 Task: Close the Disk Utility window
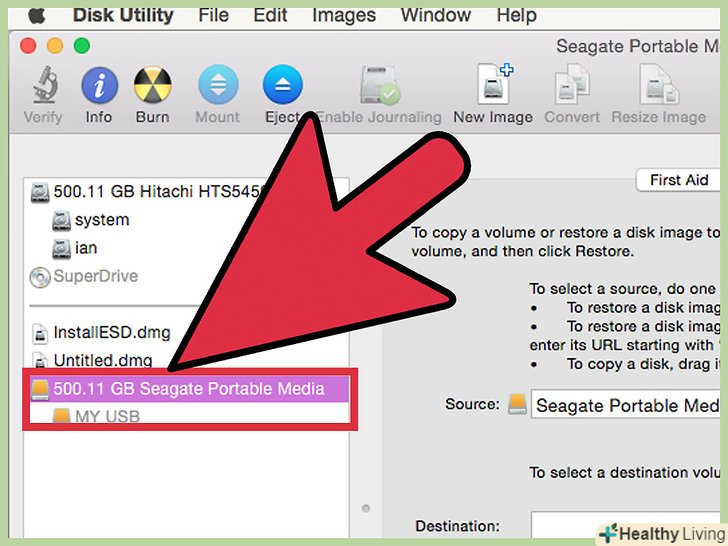click(28, 46)
